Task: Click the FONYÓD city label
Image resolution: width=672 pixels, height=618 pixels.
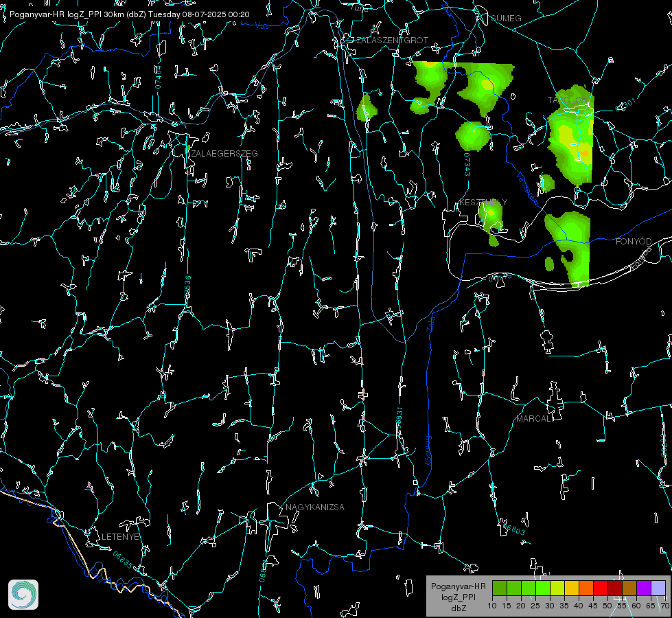Action: 634,242
